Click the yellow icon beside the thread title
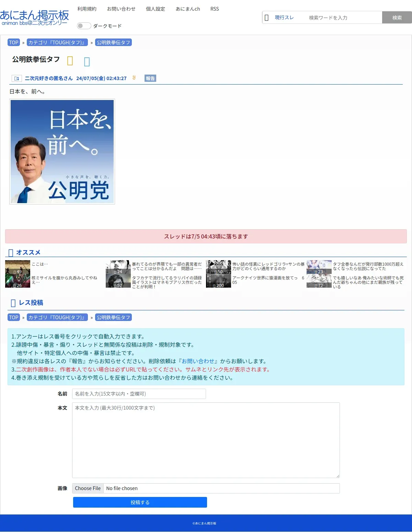 [x=70, y=61]
